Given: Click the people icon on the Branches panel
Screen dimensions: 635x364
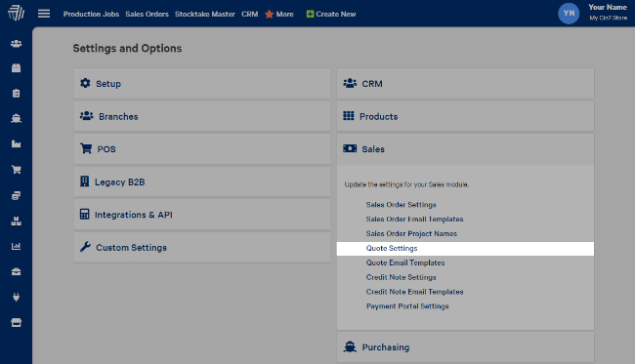Looking at the screenshot, I should point(87,116).
